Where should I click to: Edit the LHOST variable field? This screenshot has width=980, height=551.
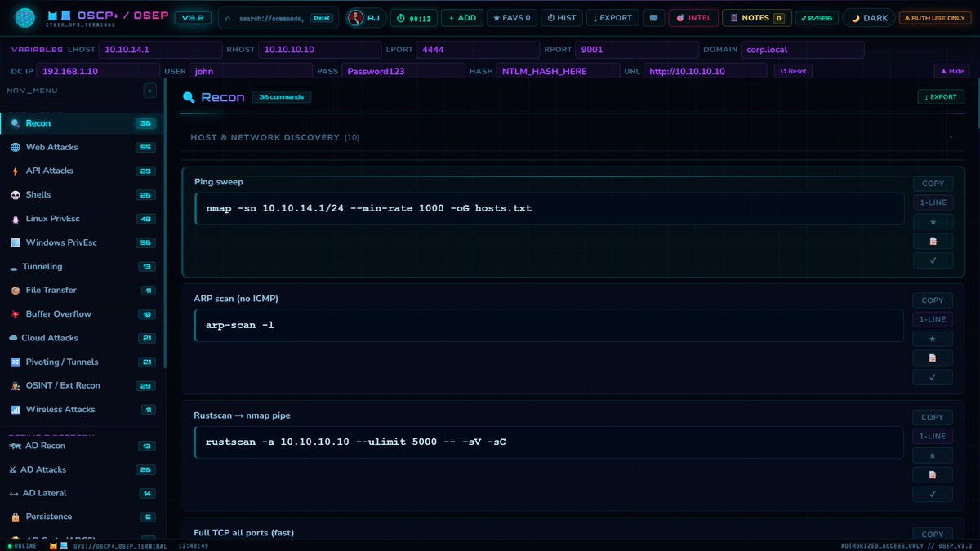[x=160, y=50]
